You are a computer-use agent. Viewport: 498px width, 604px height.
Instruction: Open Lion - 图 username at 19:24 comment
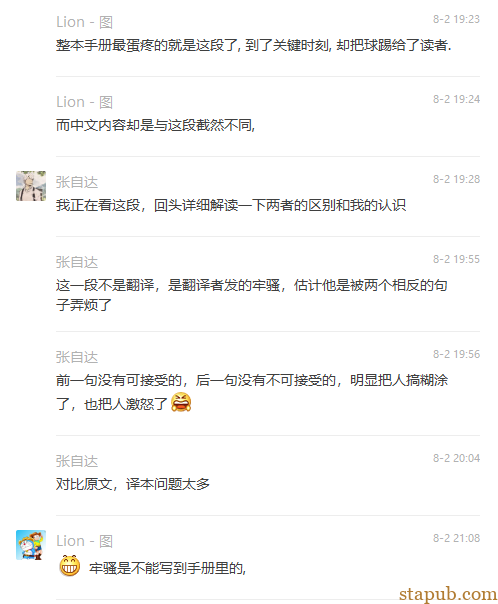click(x=84, y=102)
